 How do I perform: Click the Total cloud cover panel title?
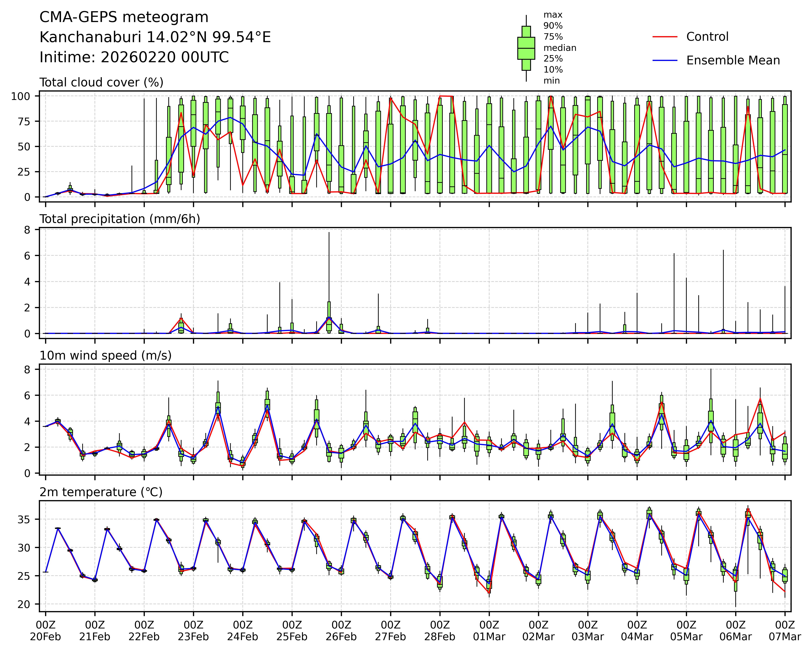(x=101, y=82)
